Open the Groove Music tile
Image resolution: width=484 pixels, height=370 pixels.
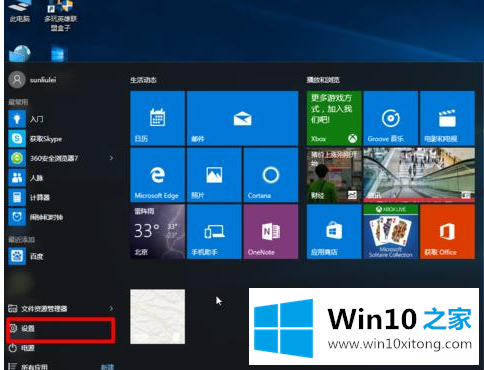coord(391,118)
